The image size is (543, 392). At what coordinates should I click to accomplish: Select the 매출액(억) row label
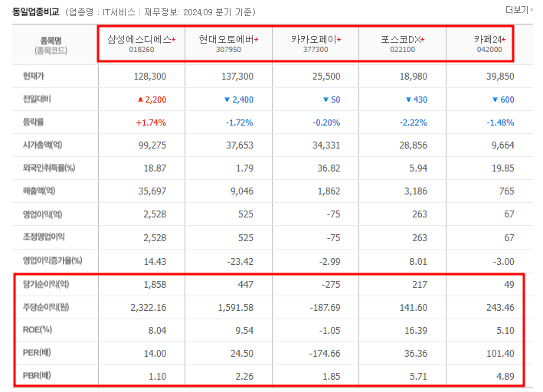pyautogui.click(x=39, y=191)
